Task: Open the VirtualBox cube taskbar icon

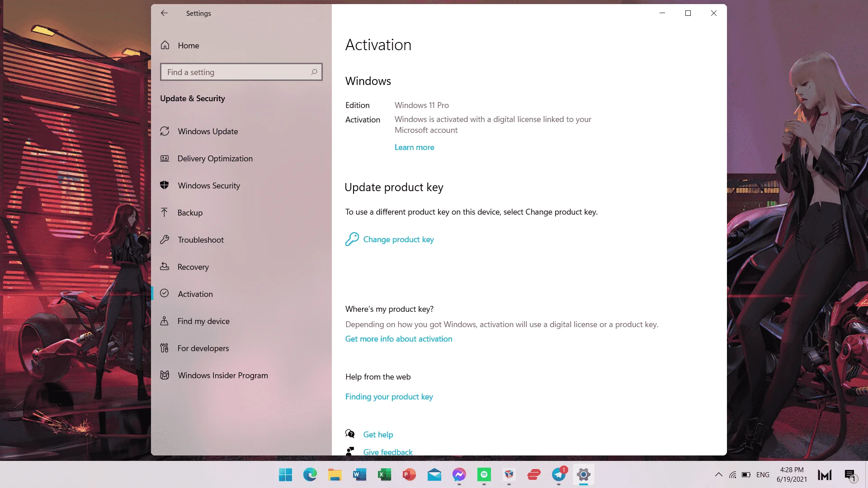Action: (509, 474)
